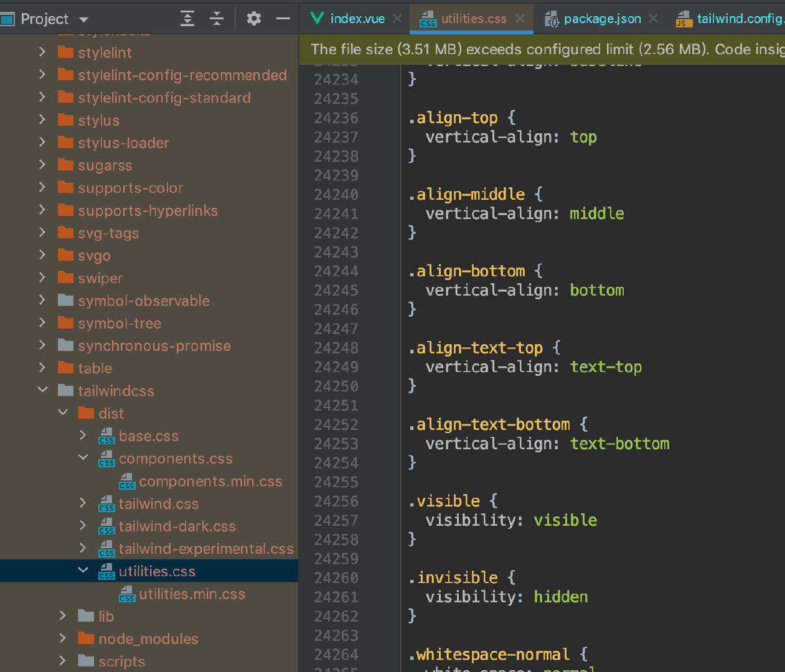Click the supports-color folder icon
This screenshot has height=672, width=785.
65,187
